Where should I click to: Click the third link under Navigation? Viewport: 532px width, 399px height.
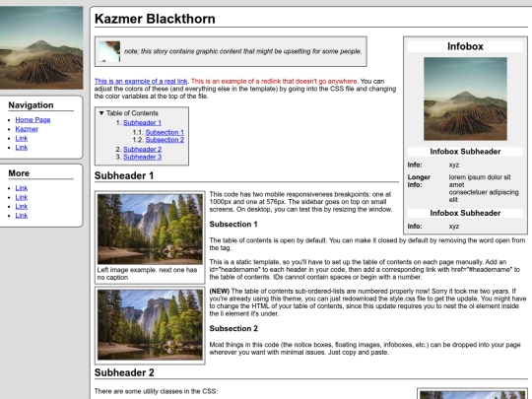pyautogui.click(x=22, y=138)
